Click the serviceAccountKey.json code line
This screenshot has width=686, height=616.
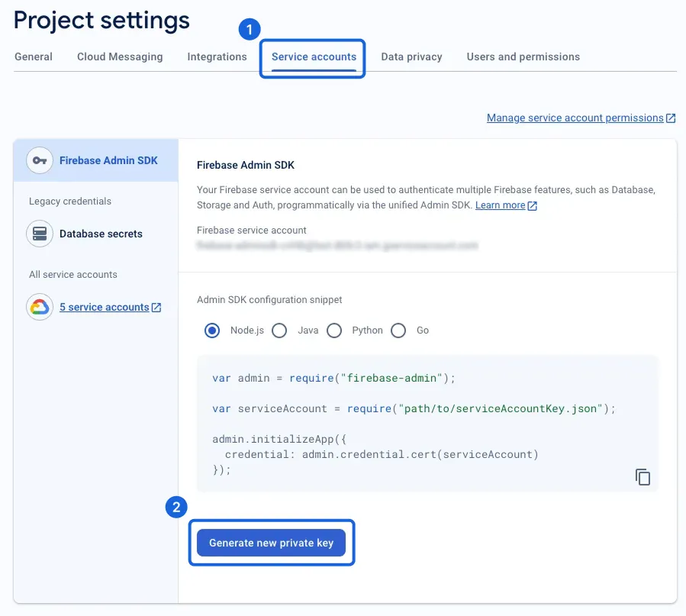[414, 408]
